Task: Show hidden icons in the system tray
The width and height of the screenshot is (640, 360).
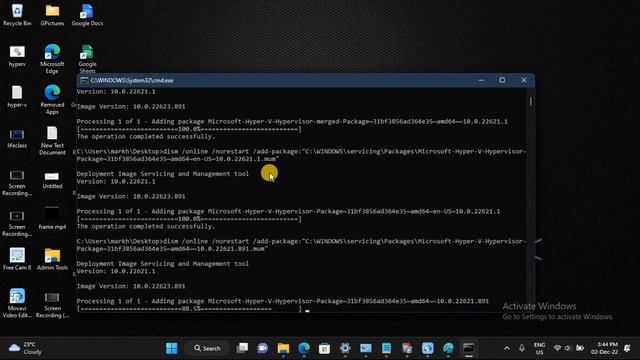Action: [x=507, y=348]
